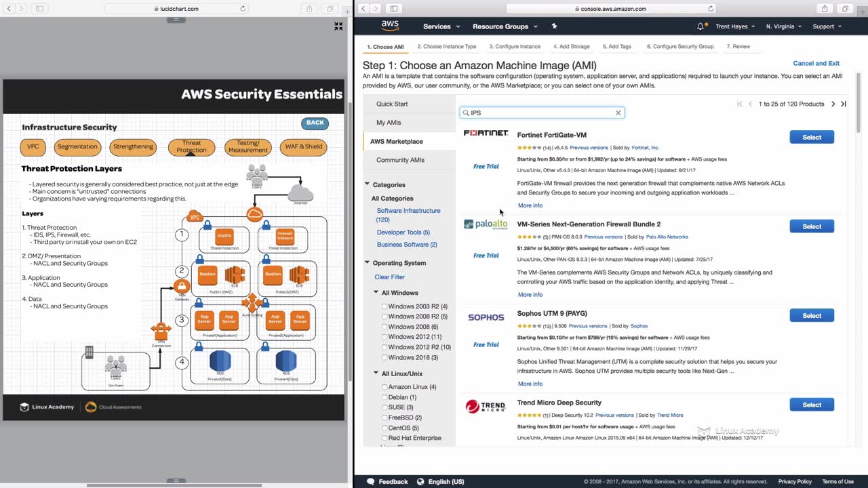The image size is (868, 488).
Task: Open the Privacy Policy footer link
Action: pos(795,482)
